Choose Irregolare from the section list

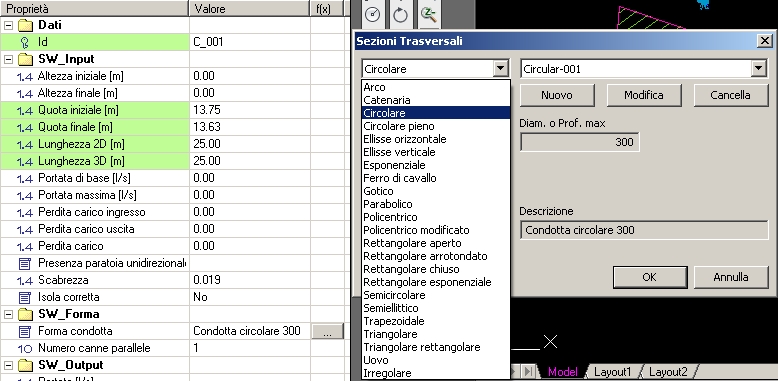(436, 373)
